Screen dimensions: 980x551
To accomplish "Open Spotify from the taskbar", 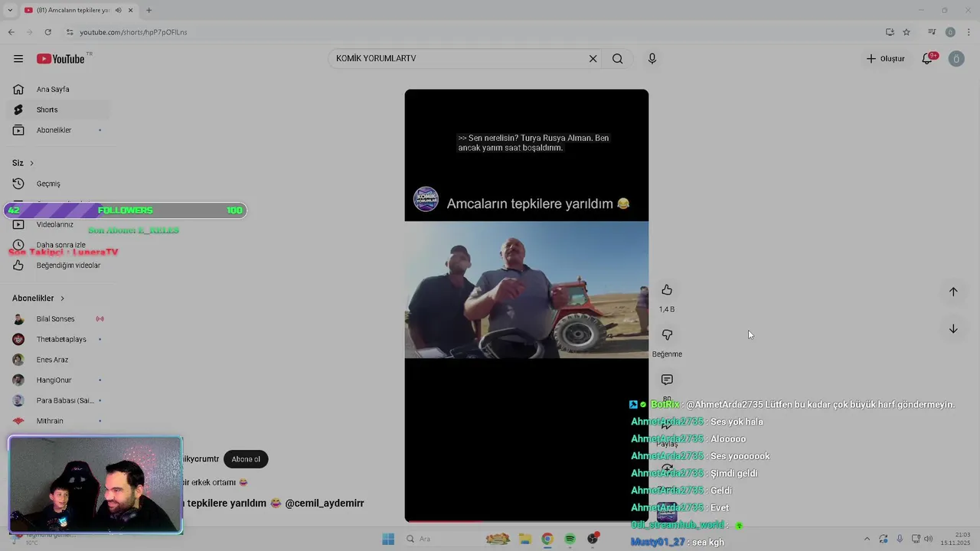I will tap(570, 539).
